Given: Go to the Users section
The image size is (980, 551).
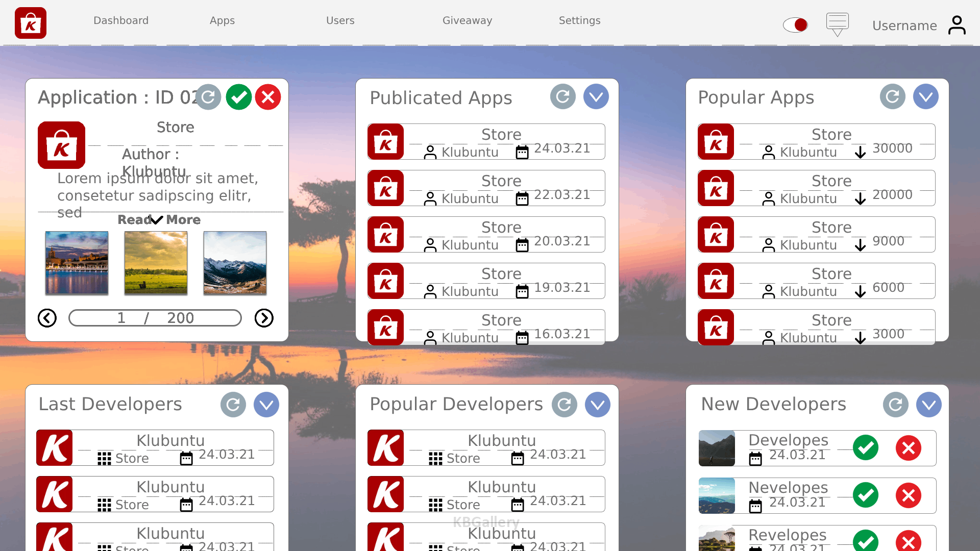Looking at the screenshot, I should coord(340,20).
